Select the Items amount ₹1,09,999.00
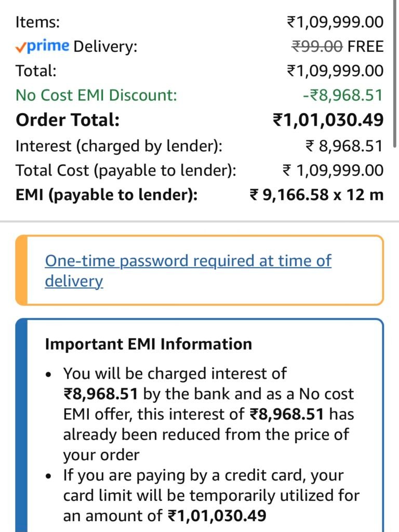Viewport: 399px width, 532px height. point(335,22)
